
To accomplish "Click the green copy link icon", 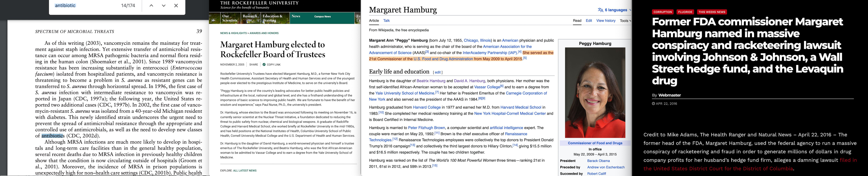I will tap(264, 64).
